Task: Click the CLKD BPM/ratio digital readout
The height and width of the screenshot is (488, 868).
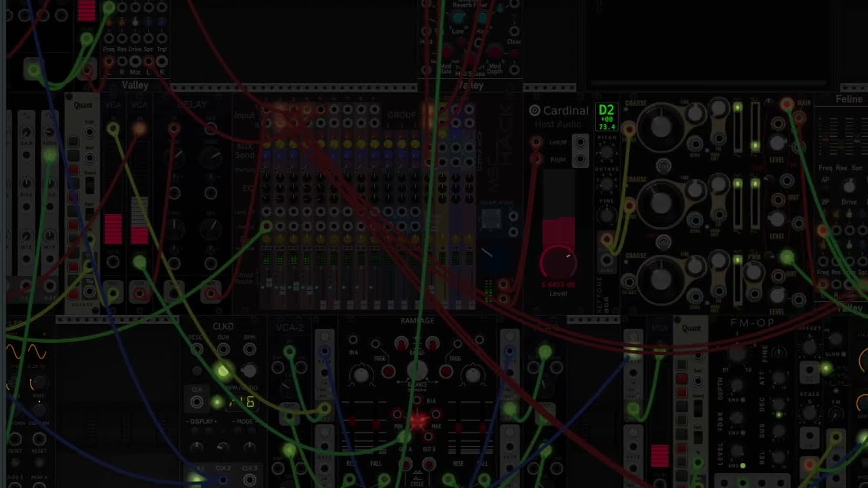Action: 242,403
